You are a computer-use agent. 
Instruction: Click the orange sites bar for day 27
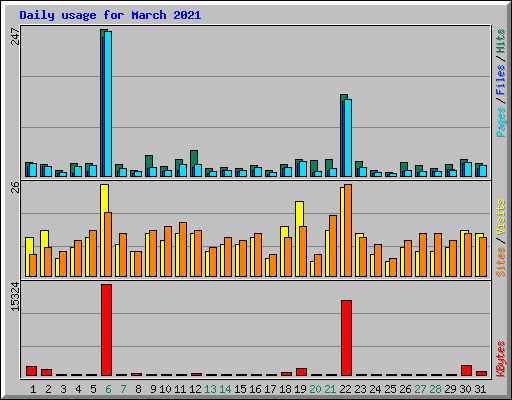point(423,255)
